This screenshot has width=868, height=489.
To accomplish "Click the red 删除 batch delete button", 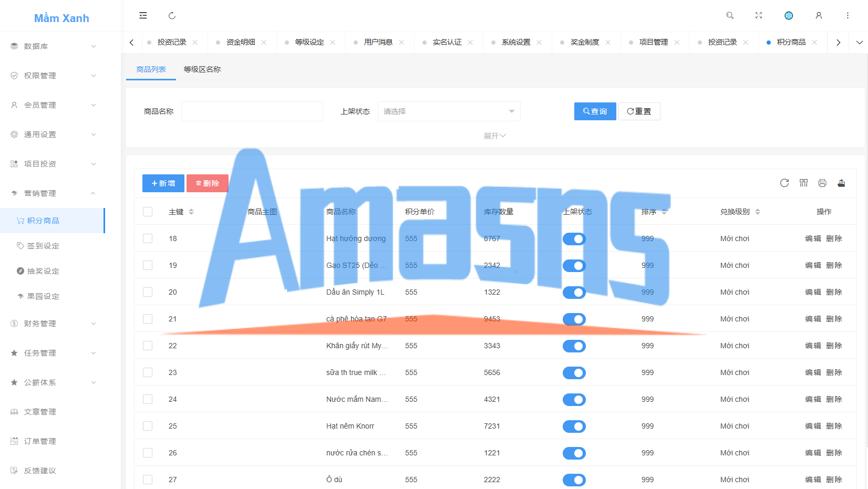I will point(208,183).
